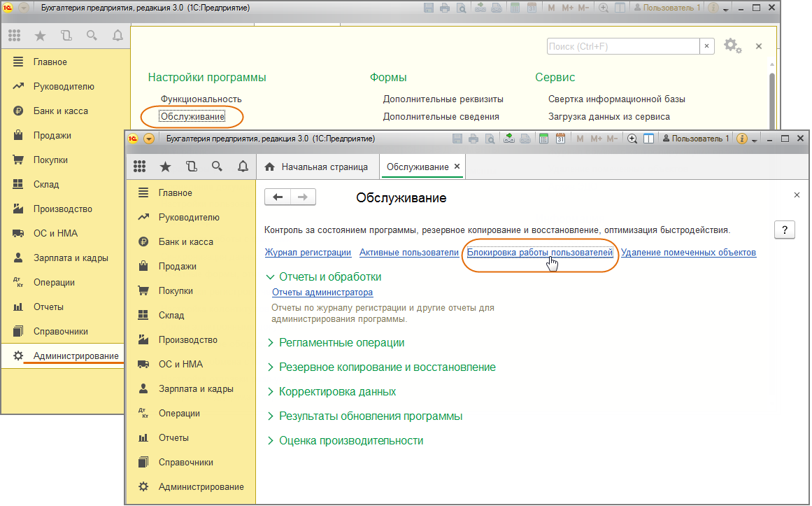This screenshot has height=506, width=812.
Task: Open the Журнал регистрации link
Action: pos(308,253)
